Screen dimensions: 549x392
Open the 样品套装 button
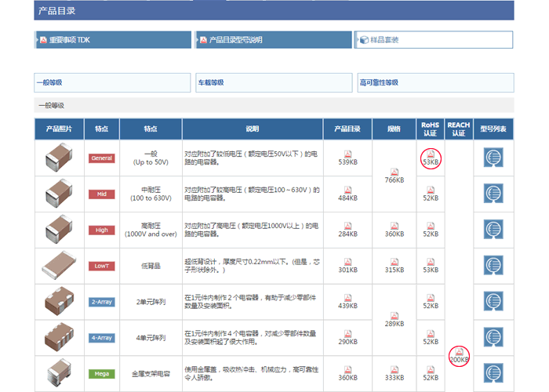tap(434, 40)
